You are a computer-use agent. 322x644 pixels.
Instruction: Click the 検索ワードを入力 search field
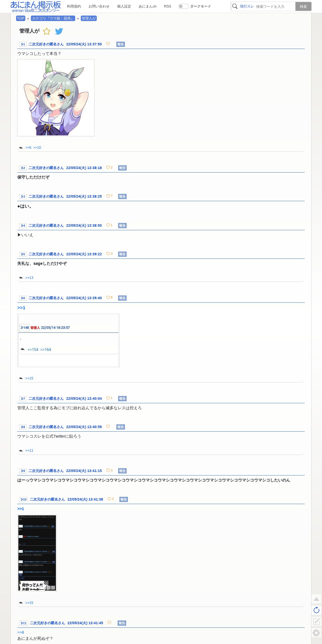pos(275,7)
